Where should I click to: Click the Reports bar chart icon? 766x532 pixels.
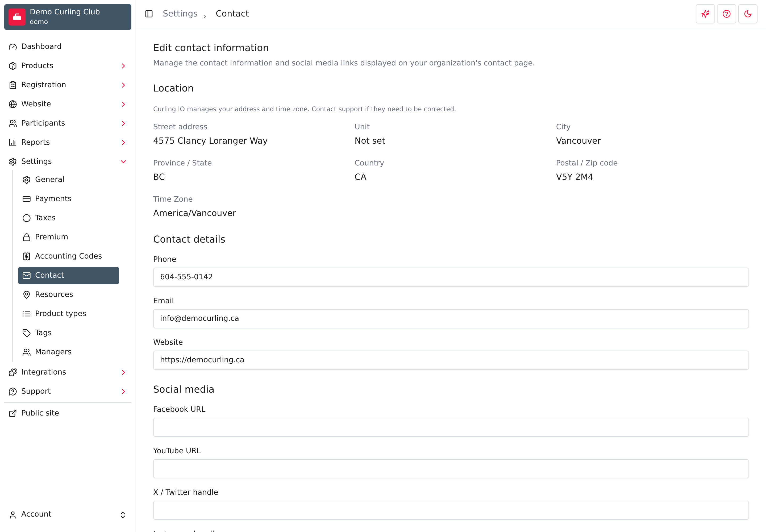click(x=13, y=142)
